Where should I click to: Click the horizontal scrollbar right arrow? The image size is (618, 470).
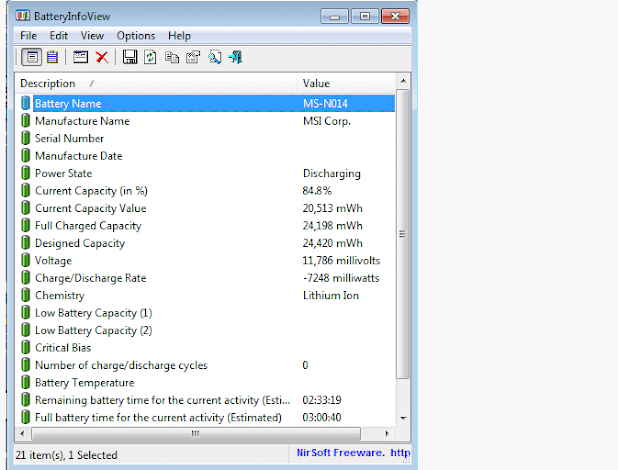387,434
